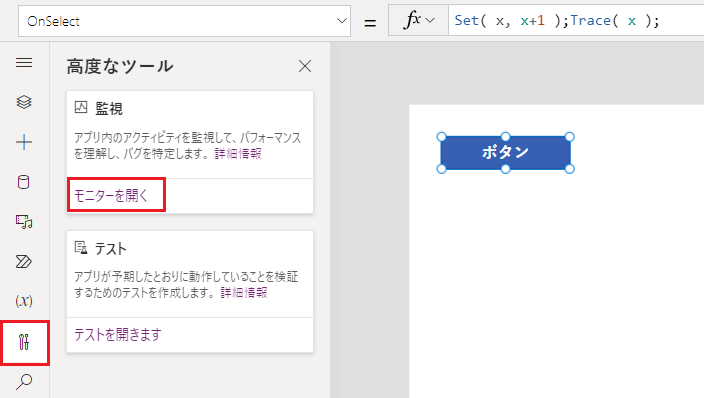
Task: Click the テスト card icon
Action: 81,247
